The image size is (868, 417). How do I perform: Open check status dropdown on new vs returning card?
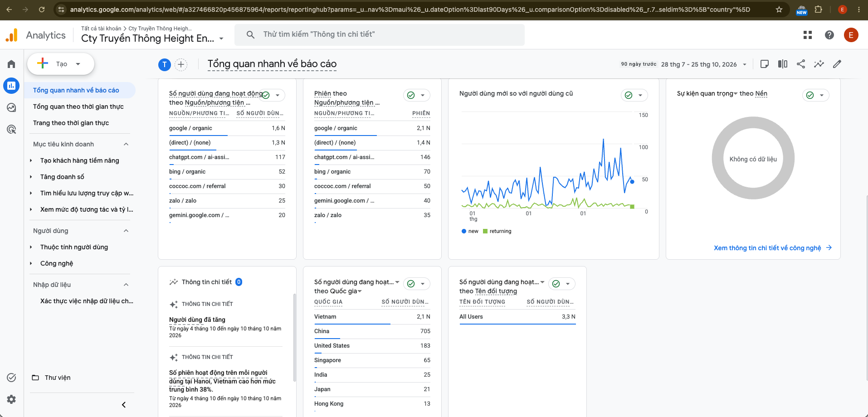pyautogui.click(x=634, y=95)
